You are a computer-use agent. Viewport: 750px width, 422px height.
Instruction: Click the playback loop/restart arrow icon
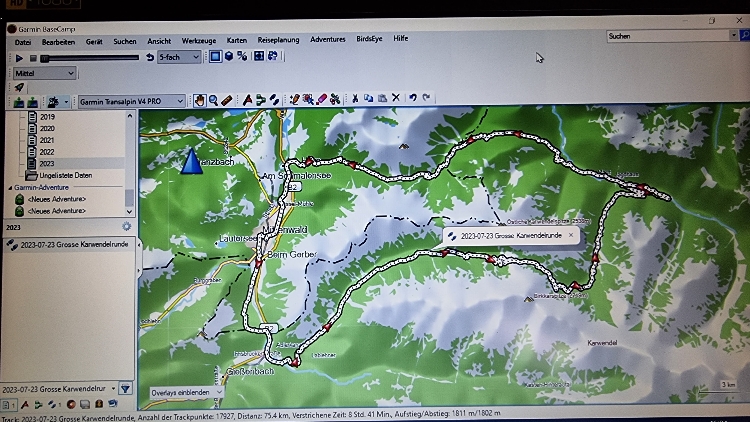[x=150, y=57]
